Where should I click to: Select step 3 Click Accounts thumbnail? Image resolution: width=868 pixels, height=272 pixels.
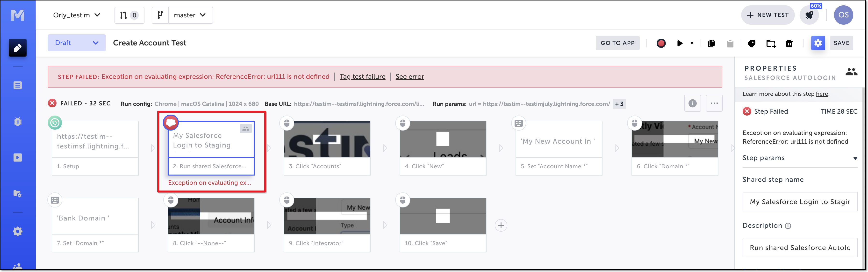327,140
